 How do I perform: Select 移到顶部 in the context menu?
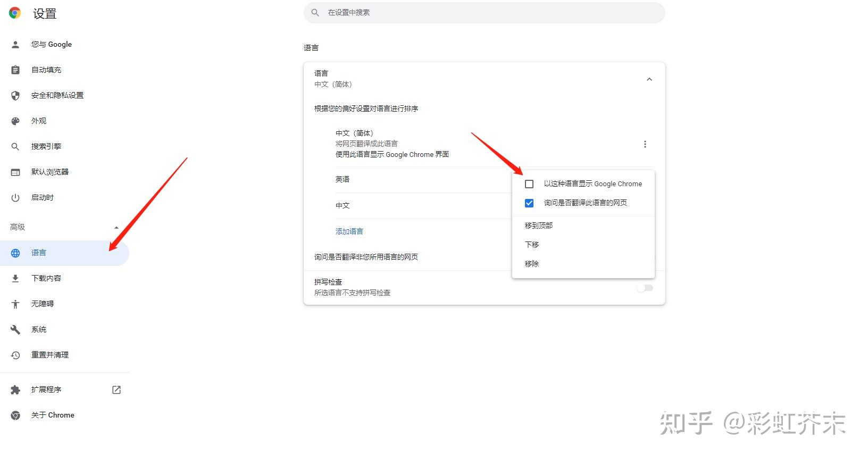click(x=583, y=226)
